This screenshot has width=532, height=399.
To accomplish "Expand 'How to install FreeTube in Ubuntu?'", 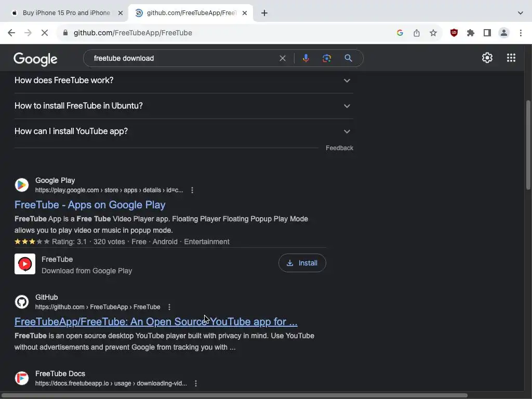I will pyautogui.click(x=184, y=106).
